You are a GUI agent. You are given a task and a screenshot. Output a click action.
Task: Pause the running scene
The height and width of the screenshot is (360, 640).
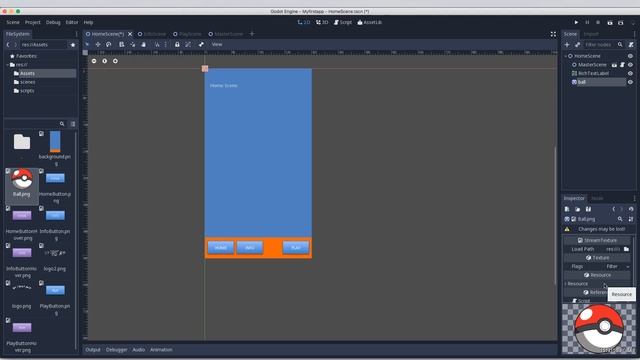coord(587,22)
